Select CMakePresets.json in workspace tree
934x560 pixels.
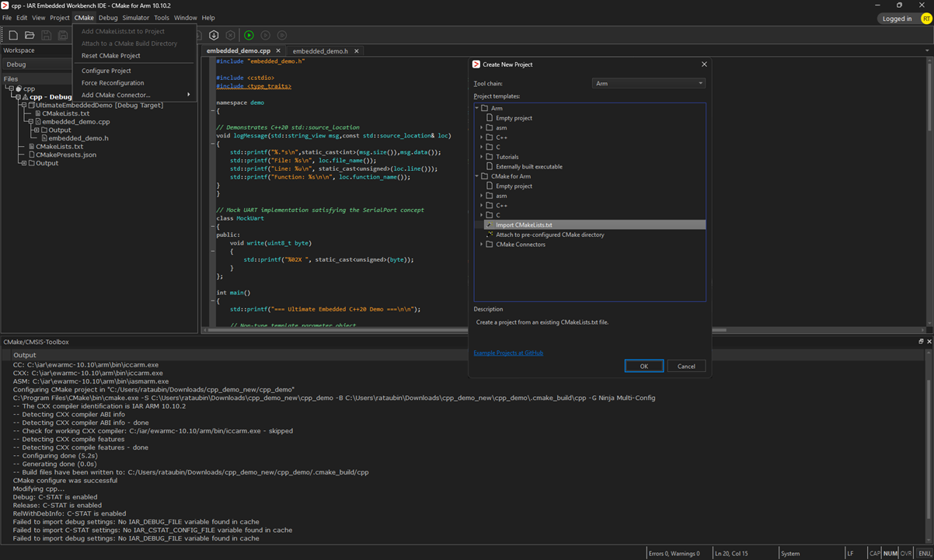click(66, 155)
